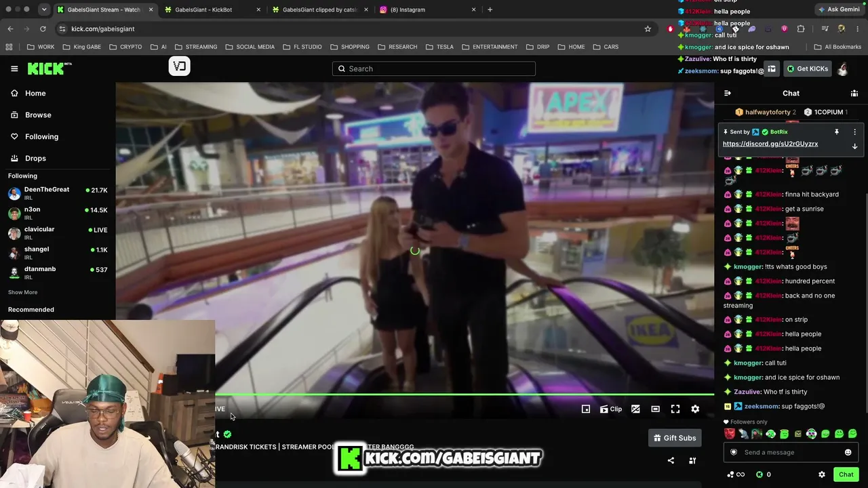The height and width of the screenshot is (488, 868).
Task: Toggle the crossed-out icon right of Clip
Action: [635, 409]
